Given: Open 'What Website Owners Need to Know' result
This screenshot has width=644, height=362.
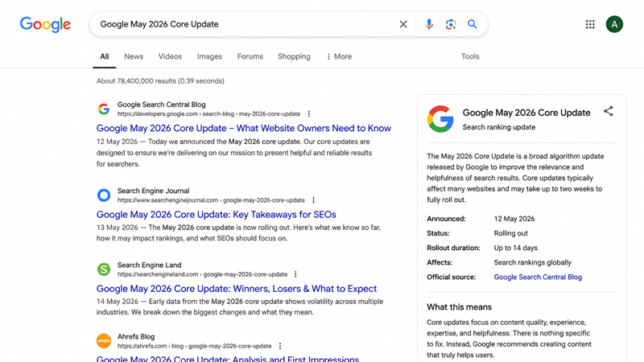Looking at the screenshot, I should point(244,128).
